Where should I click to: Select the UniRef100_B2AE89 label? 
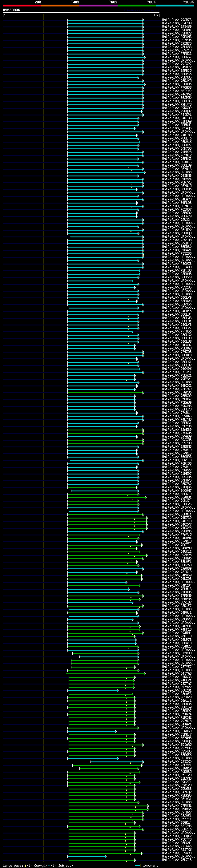click(177, 430)
